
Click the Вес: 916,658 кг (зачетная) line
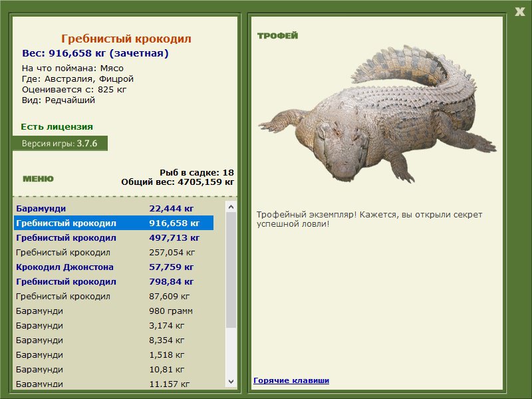(x=95, y=53)
